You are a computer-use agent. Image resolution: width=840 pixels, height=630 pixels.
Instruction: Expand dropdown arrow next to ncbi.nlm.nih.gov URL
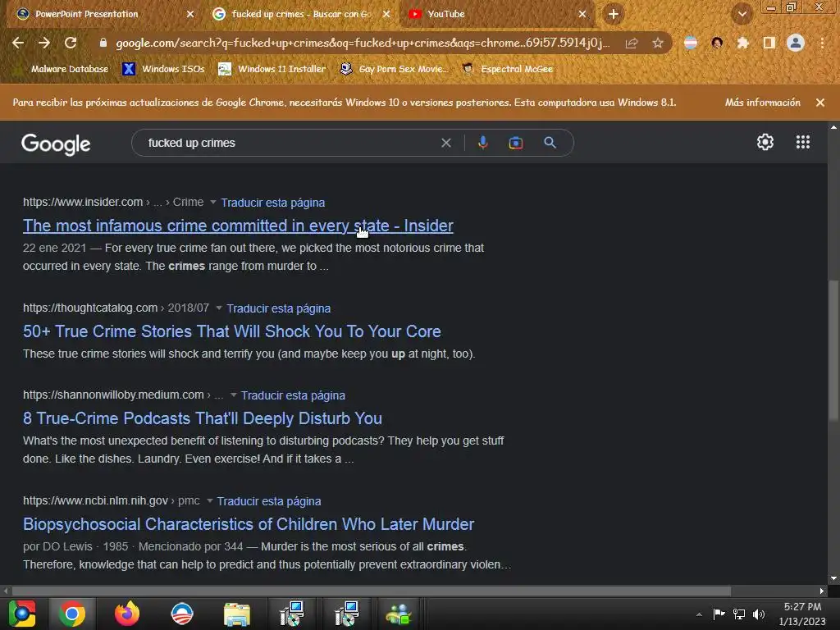(209, 501)
